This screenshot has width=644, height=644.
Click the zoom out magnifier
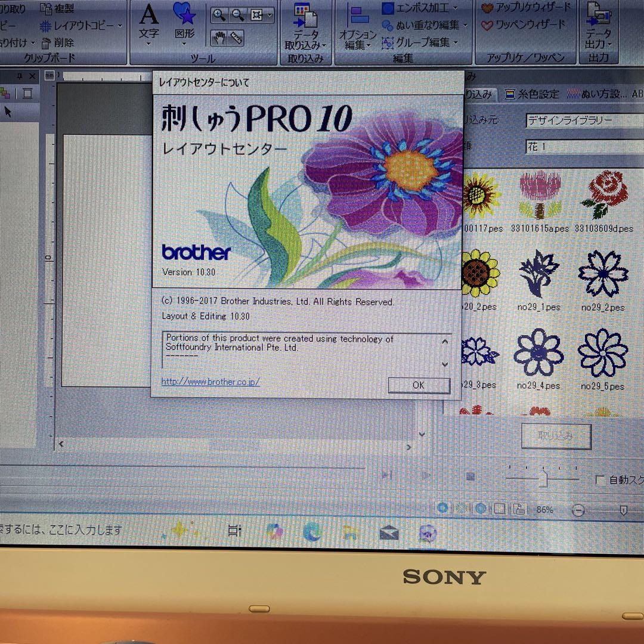point(238,15)
